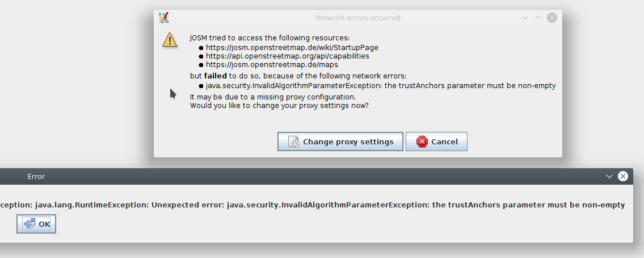Click the "Network errors occurred" title bar
Viewport: 644px width, 258px height.
tap(357, 18)
